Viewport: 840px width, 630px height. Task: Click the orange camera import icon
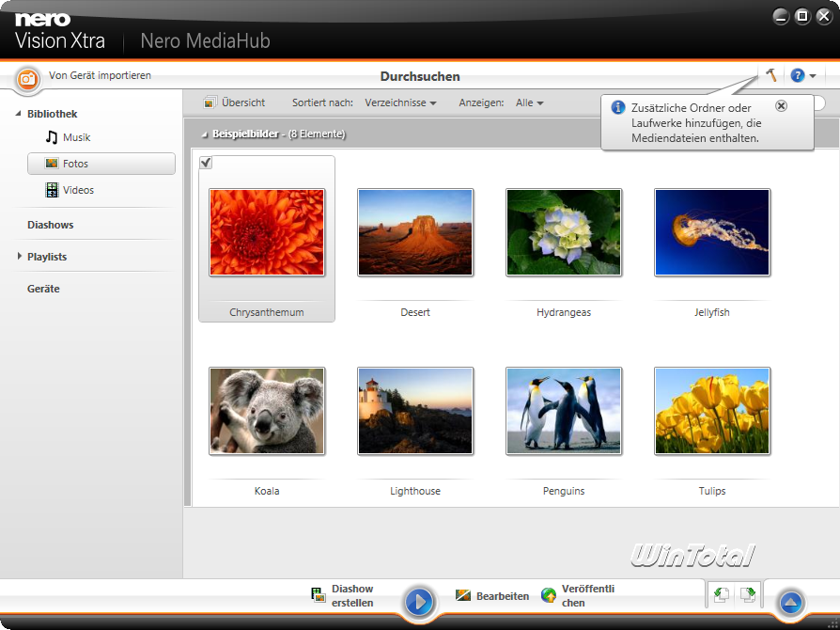point(27,79)
